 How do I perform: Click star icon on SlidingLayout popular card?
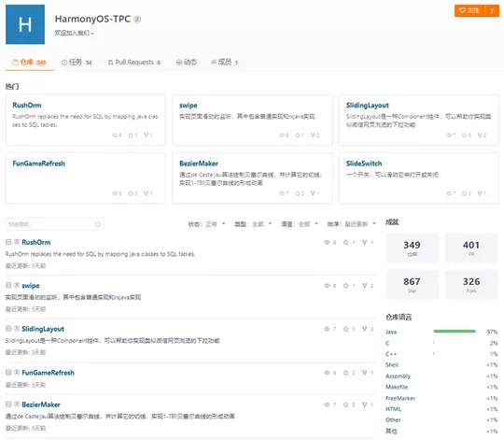(x=464, y=135)
